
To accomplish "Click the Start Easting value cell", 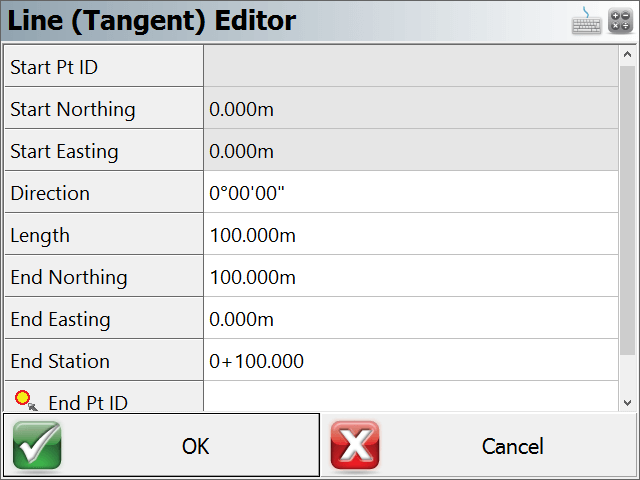I will pyautogui.click(x=411, y=150).
